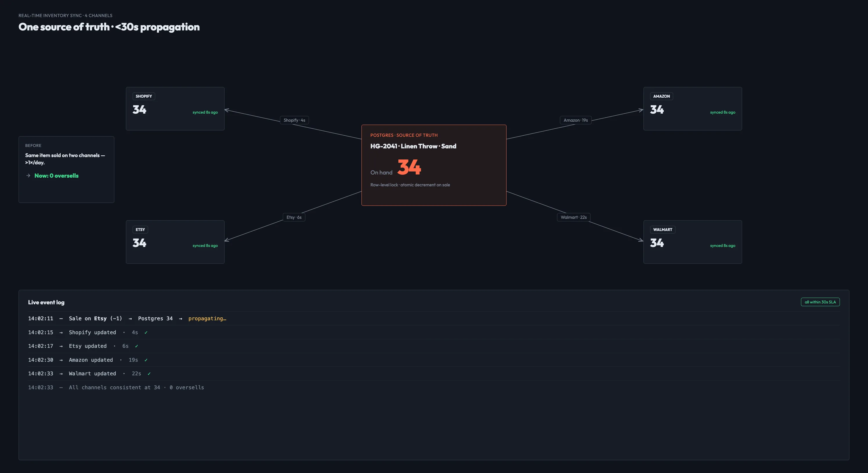Image resolution: width=868 pixels, height=473 pixels.
Task: Click the green check after Etsy 6s
Action: (136, 346)
